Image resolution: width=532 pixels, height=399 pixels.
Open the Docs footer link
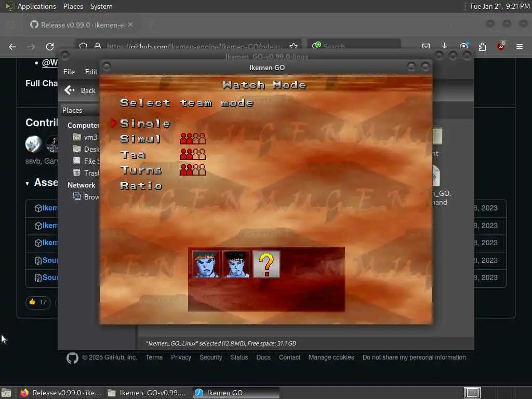coord(263,357)
